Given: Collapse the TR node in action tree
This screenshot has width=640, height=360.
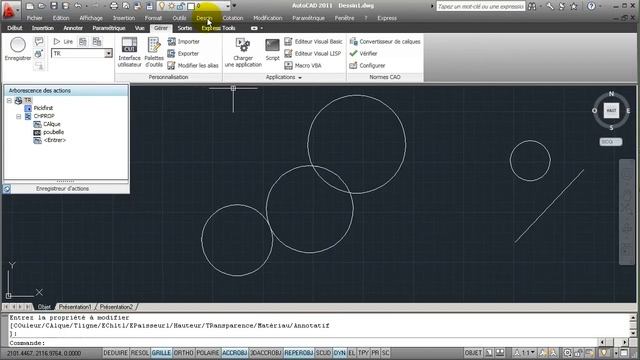Looking at the screenshot, I should pyautogui.click(x=9, y=100).
